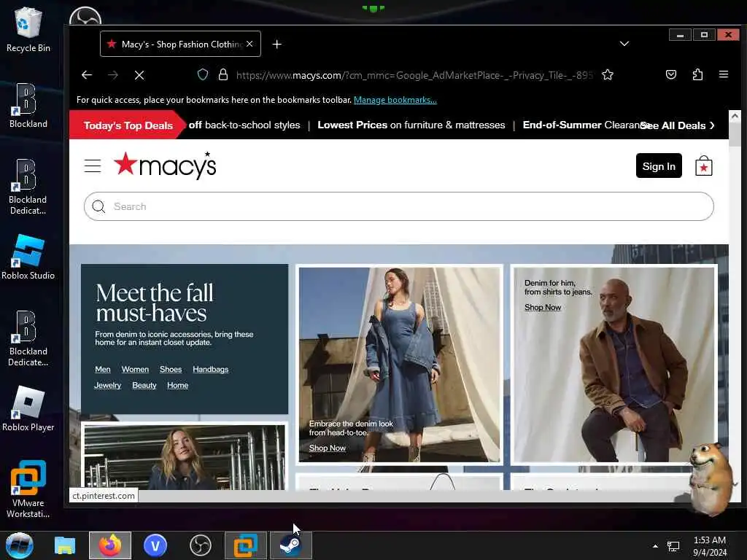The image size is (747, 560).
Task: Select the Beauty category link
Action: click(x=144, y=385)
